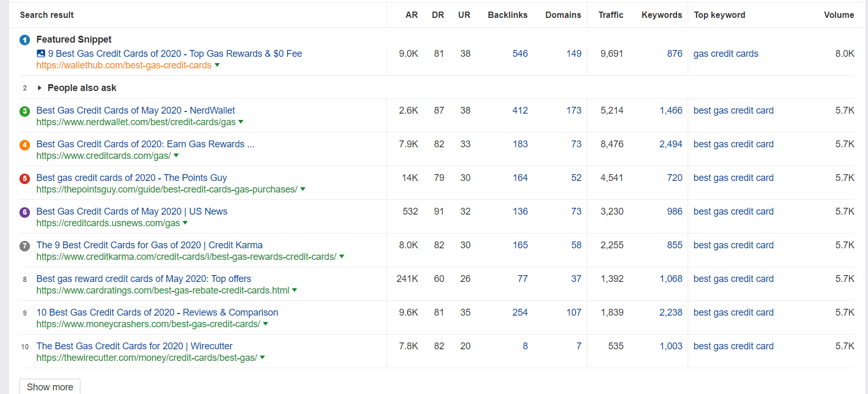This screenshot has width=868, height=394.
Task: Open dropdown next to wallethub.com URL
Action: click(217, 65)
